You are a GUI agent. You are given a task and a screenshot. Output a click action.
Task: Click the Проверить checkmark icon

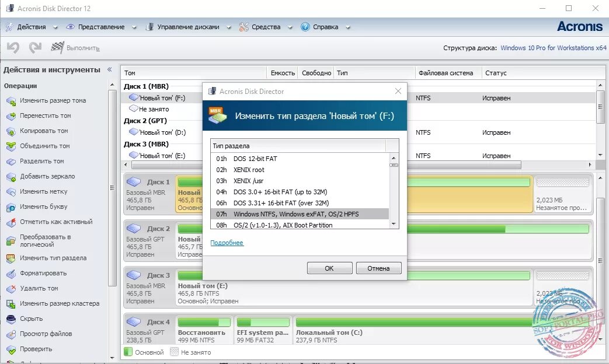tap(11, 349)
